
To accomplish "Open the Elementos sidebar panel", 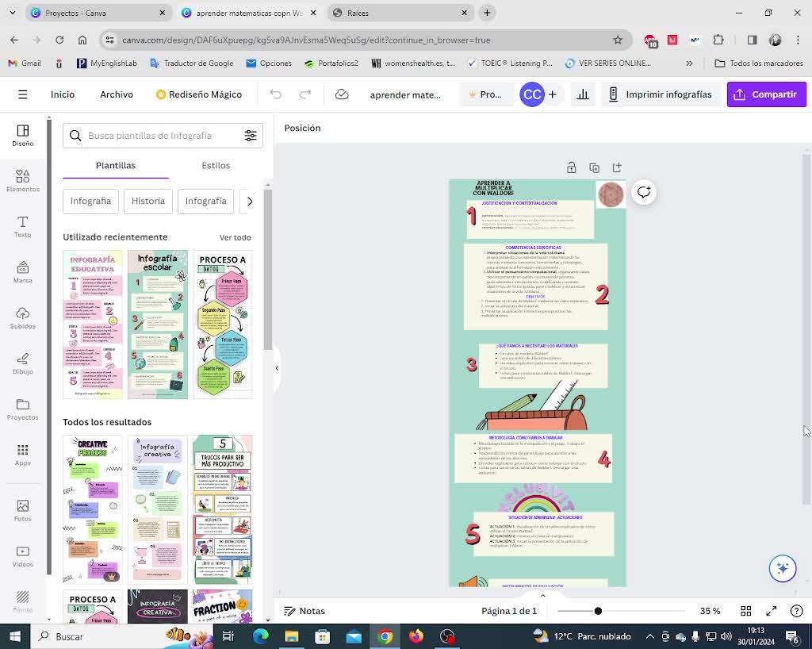I will [x=23, y=181].
